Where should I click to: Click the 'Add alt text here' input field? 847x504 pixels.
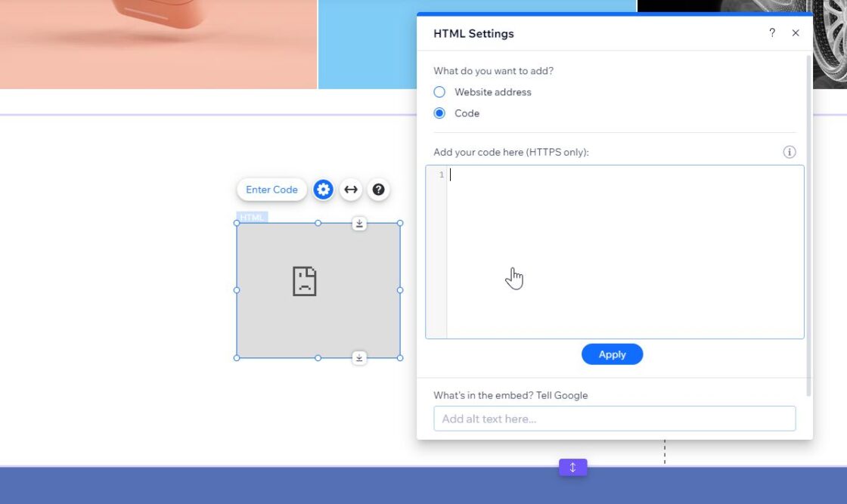(614, 418)
